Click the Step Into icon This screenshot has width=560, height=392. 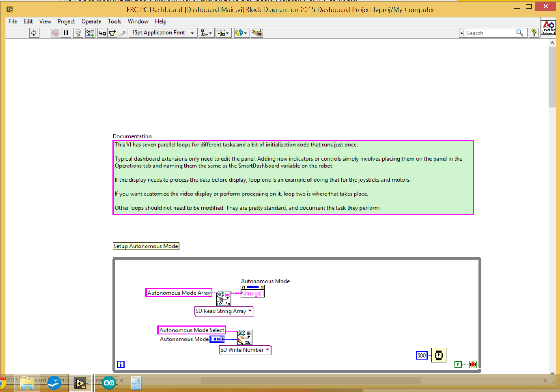point(102,33)
